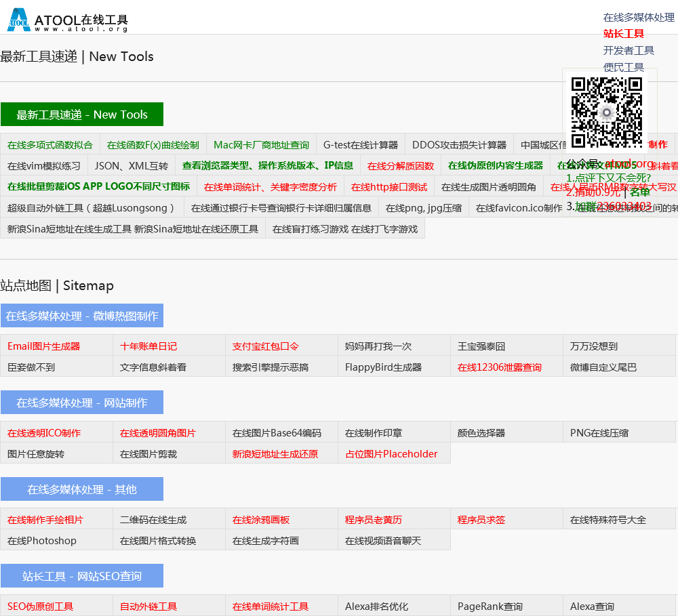The height and width of the screenshot is (616, 678).
Task: Click 在线http接口测试 link
Action: [388, 187]
